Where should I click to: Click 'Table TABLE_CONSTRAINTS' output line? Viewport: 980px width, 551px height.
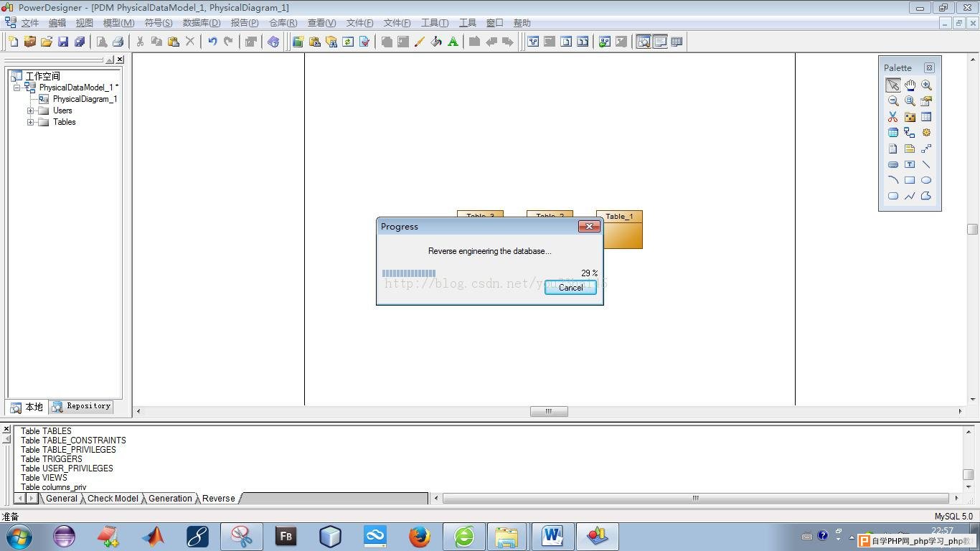point(73,441)
